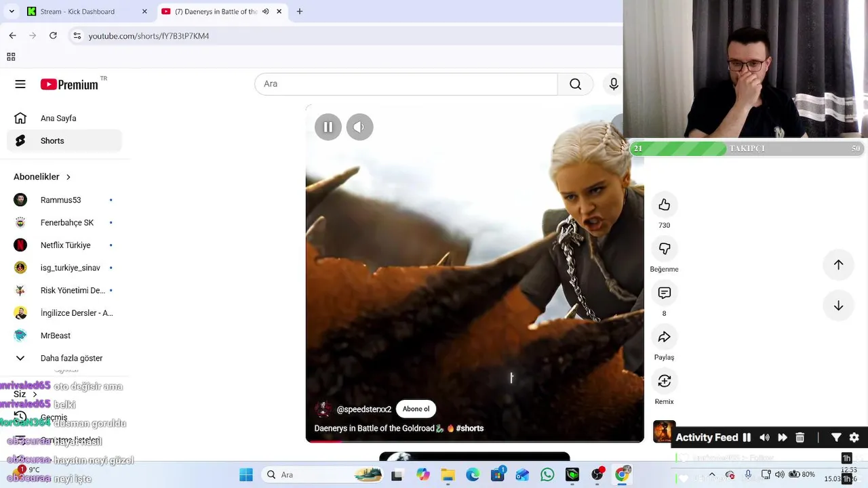Go back in browser history
This screenshot has height=488, width=868.
click(x=12, y=35)
